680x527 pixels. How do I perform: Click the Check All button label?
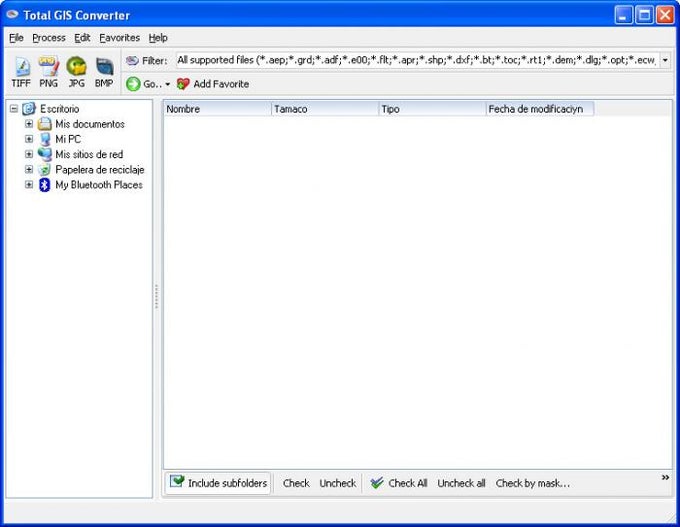tap(408, 483)
